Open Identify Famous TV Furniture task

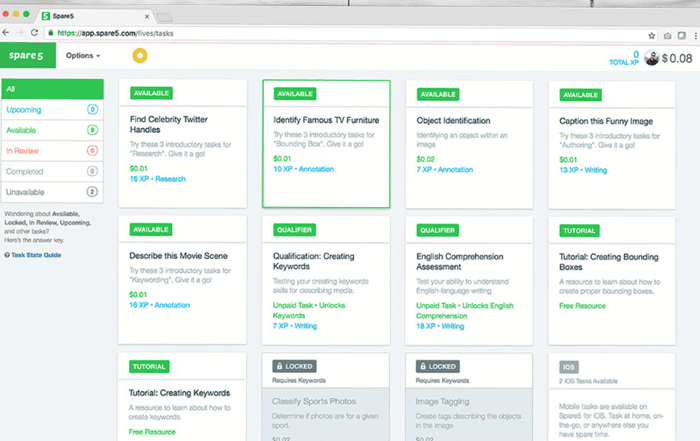326,144
